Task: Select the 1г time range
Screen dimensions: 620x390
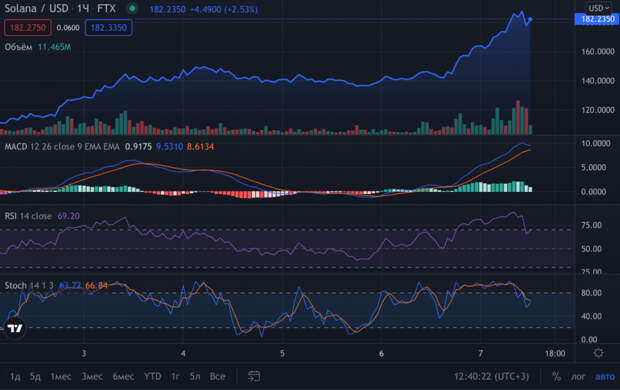Action: click(175, 377)
